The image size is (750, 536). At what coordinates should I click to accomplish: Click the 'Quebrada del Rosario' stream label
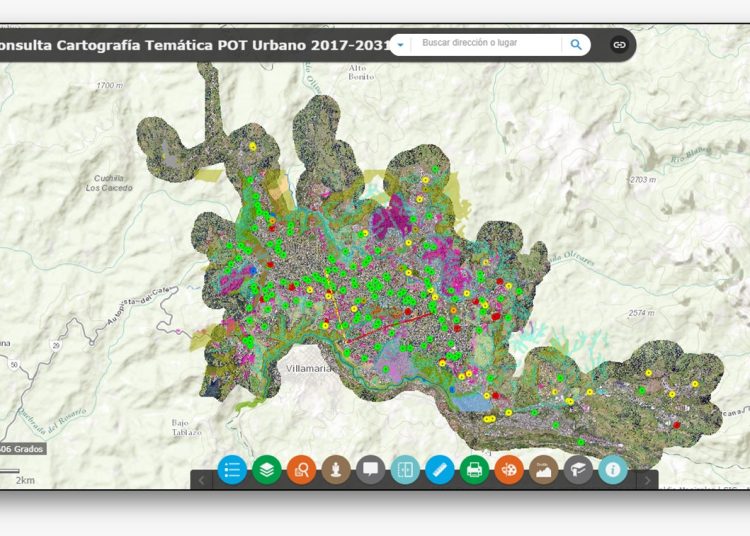[52, 420]
